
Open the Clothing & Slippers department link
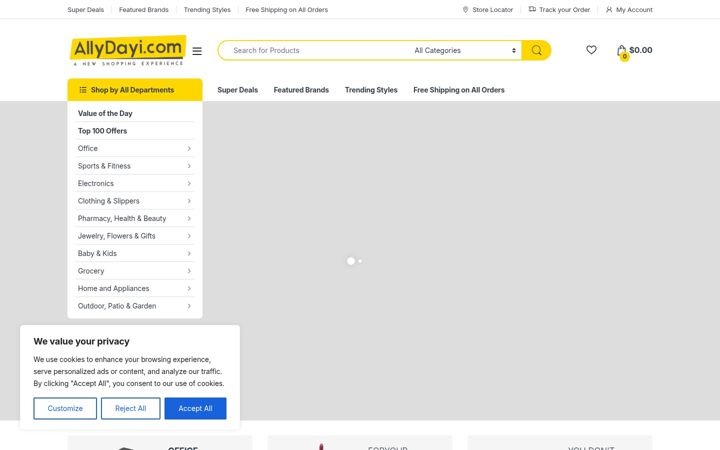(x=108, y=201)
